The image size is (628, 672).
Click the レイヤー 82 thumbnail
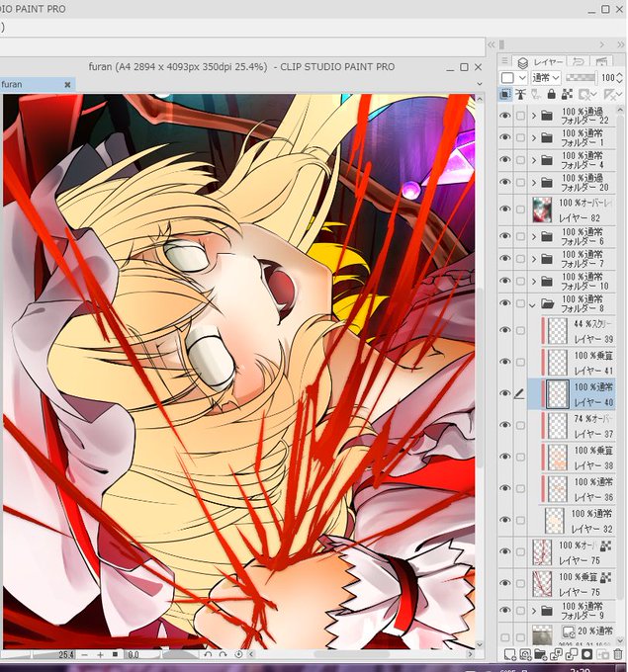click(543, 210)
